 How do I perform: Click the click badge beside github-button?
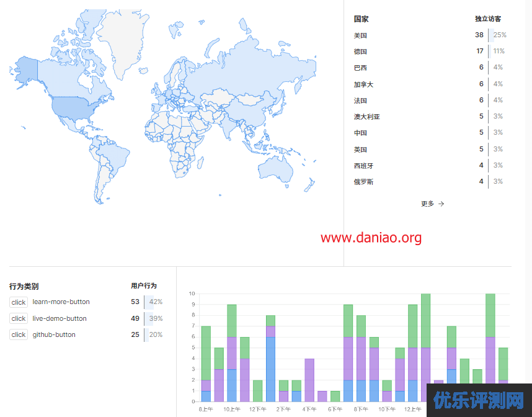[x=19, y=334]
